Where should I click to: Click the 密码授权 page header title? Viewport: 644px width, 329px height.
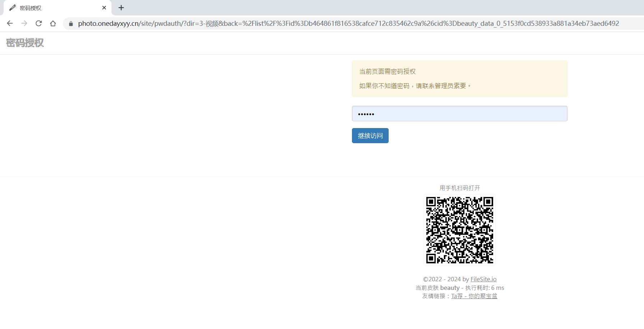[25, 43]
